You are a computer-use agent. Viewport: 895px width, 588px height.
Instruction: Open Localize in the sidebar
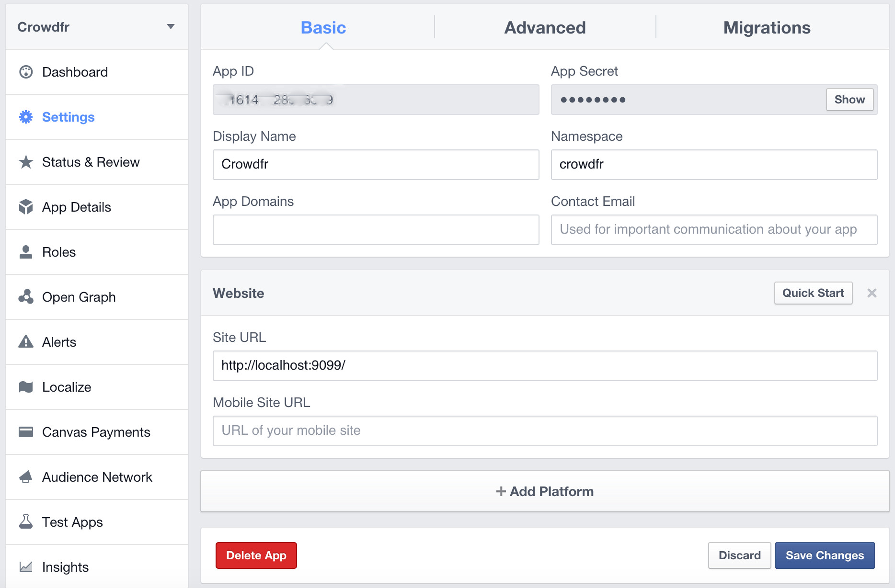click(x=67, y=387)
